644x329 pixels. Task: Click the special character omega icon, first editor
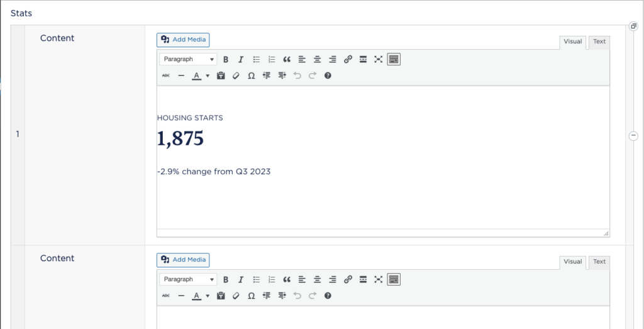[251, 75]
